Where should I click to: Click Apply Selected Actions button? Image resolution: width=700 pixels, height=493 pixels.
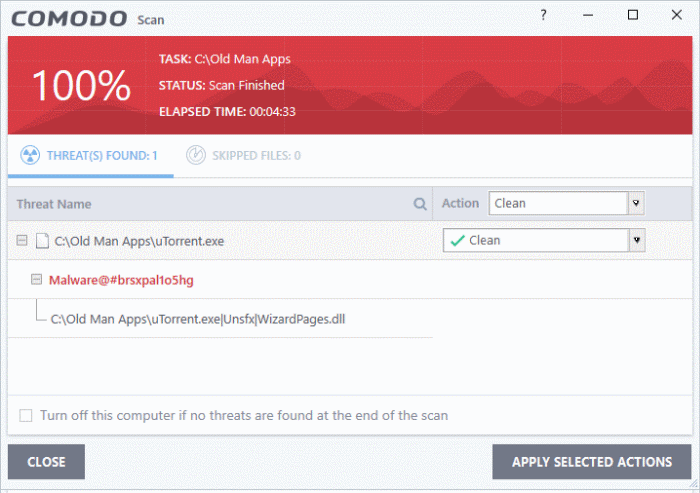pyautogui.click(x=592, y=462)
